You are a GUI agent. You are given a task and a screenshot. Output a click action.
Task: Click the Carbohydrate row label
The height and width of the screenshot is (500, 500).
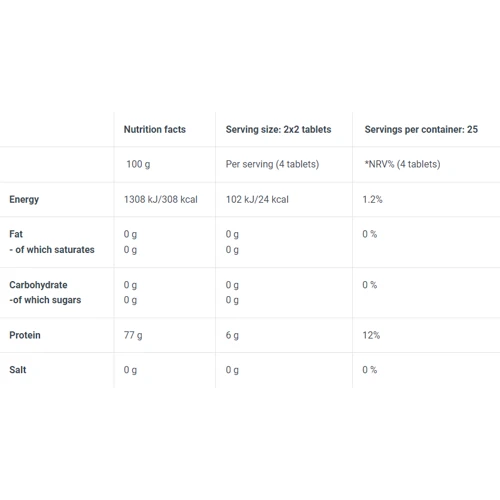[x=38, y=285]
